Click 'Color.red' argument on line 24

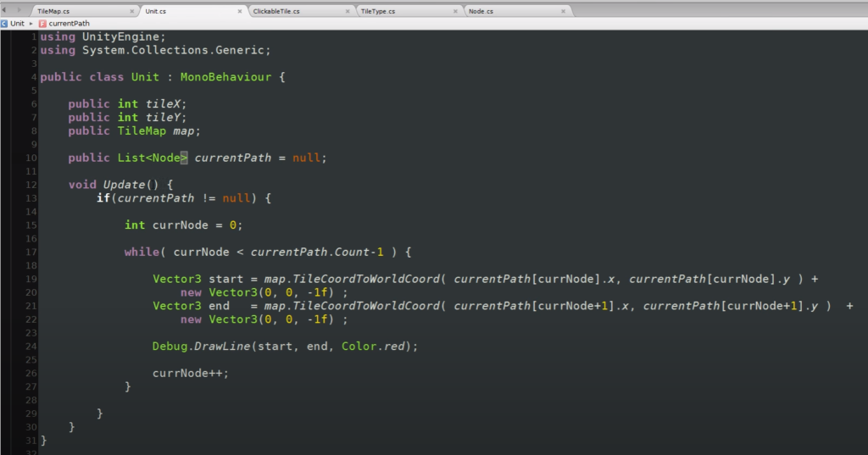tap(373, 346)
